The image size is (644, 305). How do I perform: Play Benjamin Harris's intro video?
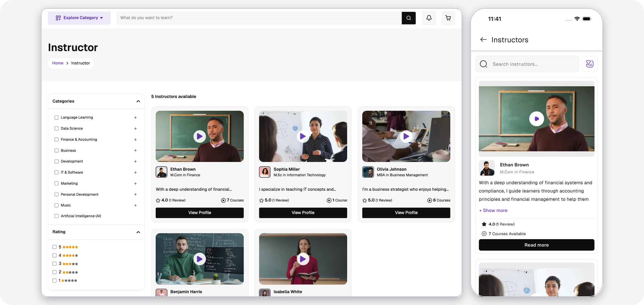[200, 259]
